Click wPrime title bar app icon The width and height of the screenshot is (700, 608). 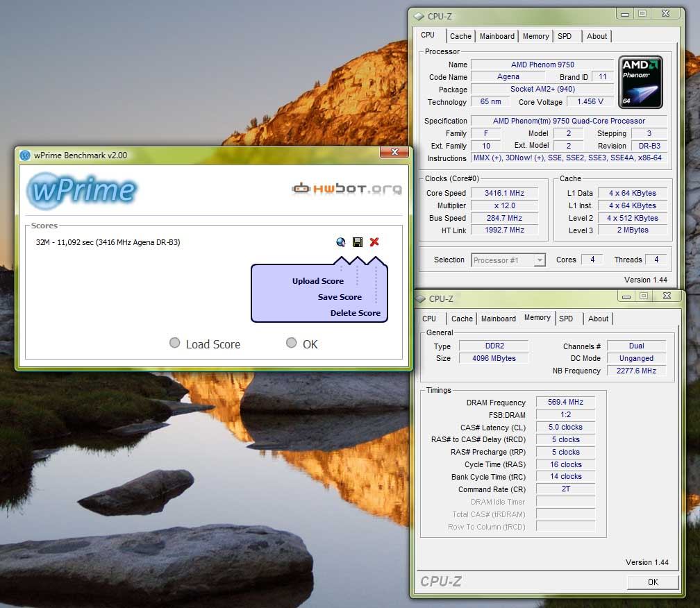point(26,155)
